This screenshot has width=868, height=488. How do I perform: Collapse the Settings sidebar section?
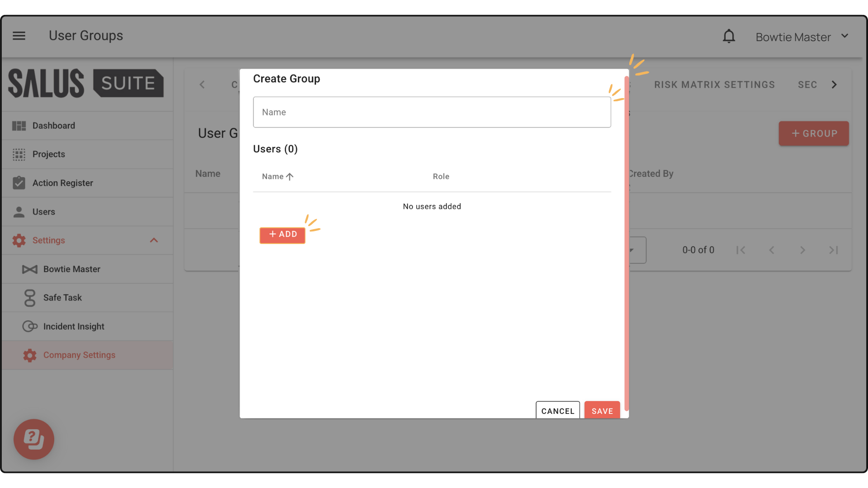[x=154, y=240]
